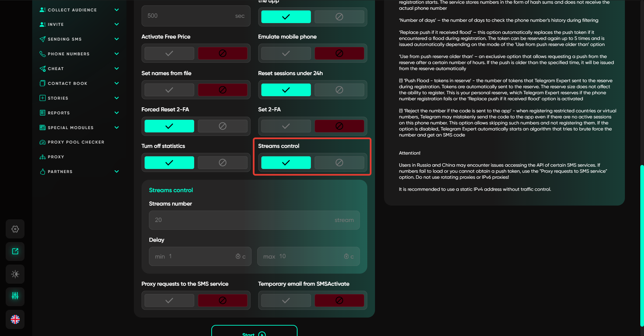
Task: Open language selector with UK flag
Action: click(x=15, y=319)
